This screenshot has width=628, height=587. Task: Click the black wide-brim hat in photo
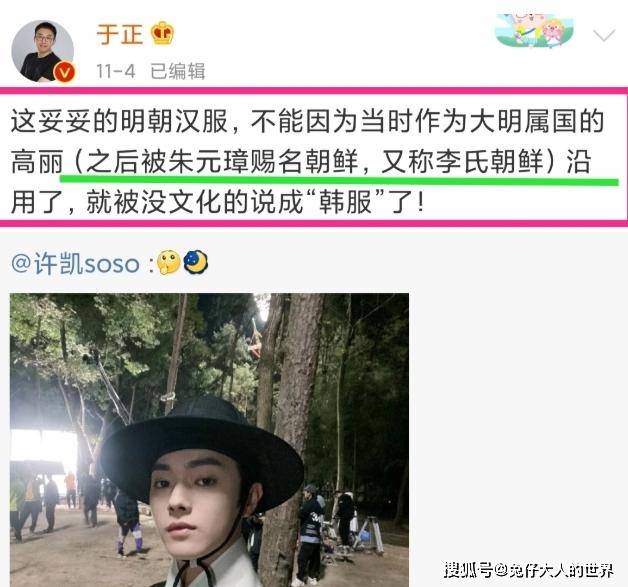tap(201, 448)
